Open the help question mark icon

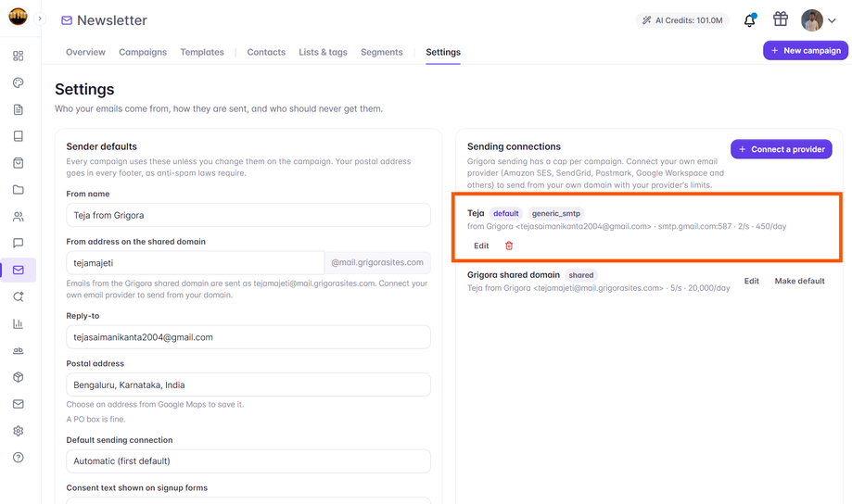(x=18, y=458)
